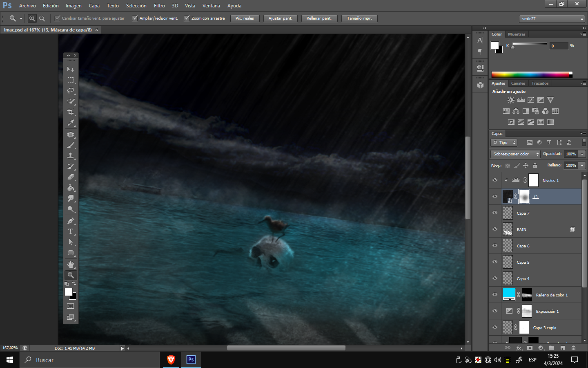Switch to the Muestras tab

(517, 34)
